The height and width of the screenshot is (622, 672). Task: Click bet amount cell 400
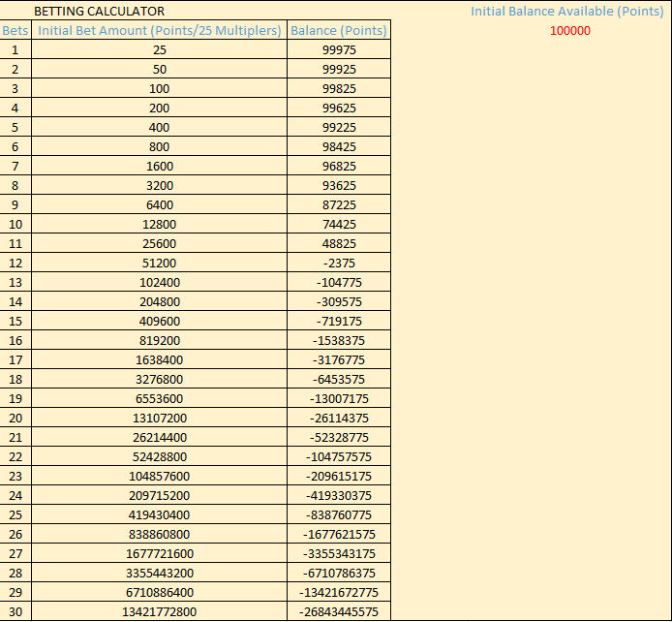pyautogui.click(x=160, y=127)
